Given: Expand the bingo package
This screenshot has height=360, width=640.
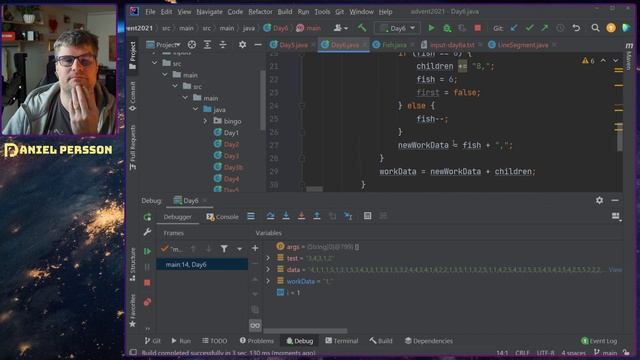Looking at the screenshot, I should (x=205, y=121).
